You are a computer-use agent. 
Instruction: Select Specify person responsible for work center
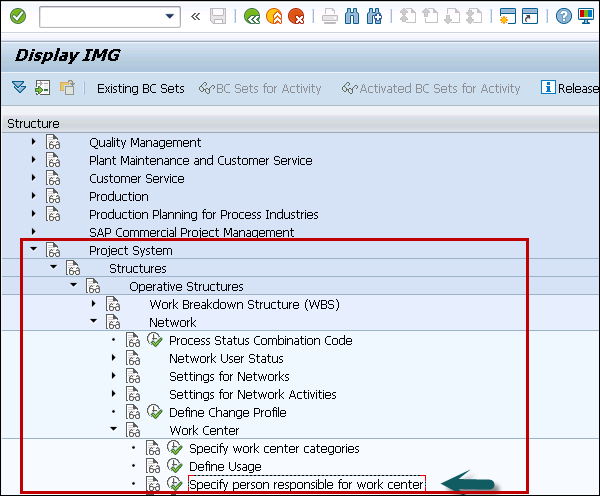[306, 485]
